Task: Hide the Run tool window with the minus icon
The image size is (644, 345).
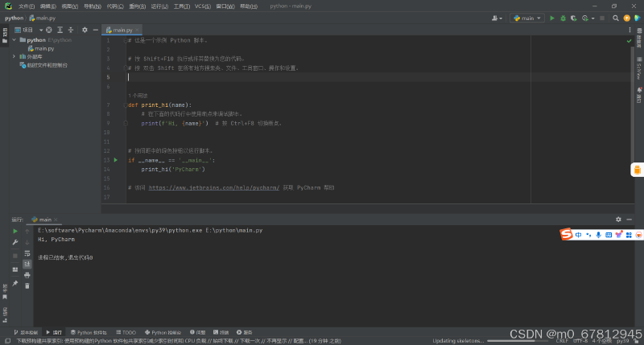Action: [630, 220]
